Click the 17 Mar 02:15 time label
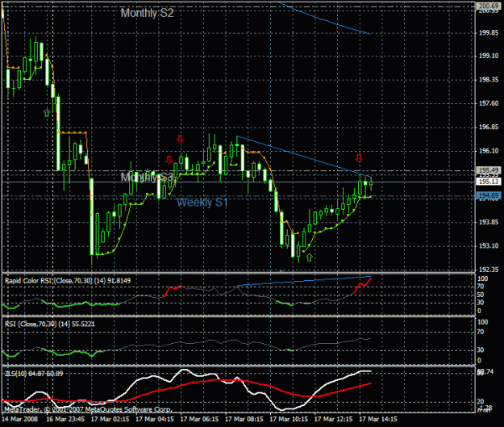Image resolution: width=504 pixels, height=427 pixels. click(110, 419)
